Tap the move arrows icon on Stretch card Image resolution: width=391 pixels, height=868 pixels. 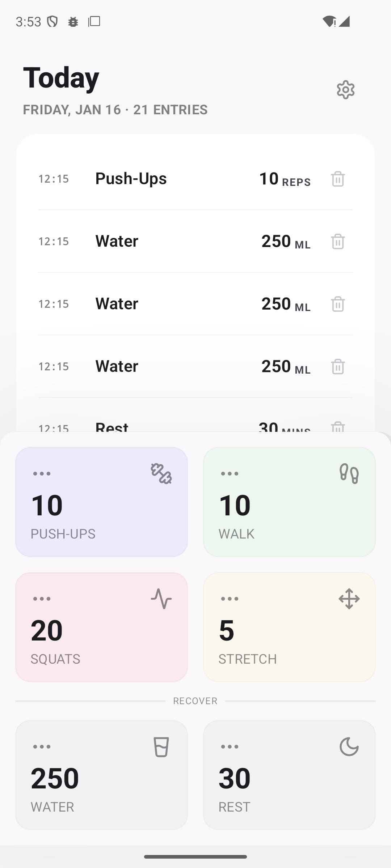(x=349, y=599)
